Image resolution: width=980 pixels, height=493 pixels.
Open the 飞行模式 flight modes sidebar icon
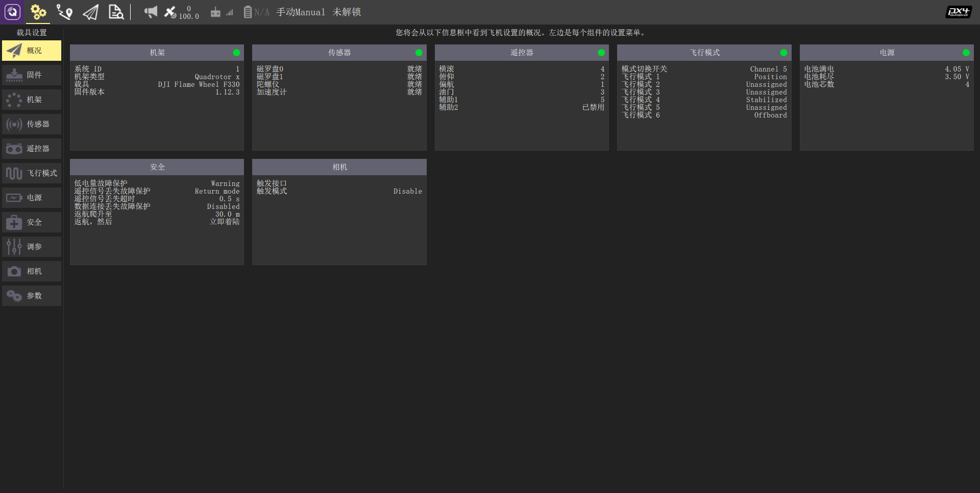(14, 173)
